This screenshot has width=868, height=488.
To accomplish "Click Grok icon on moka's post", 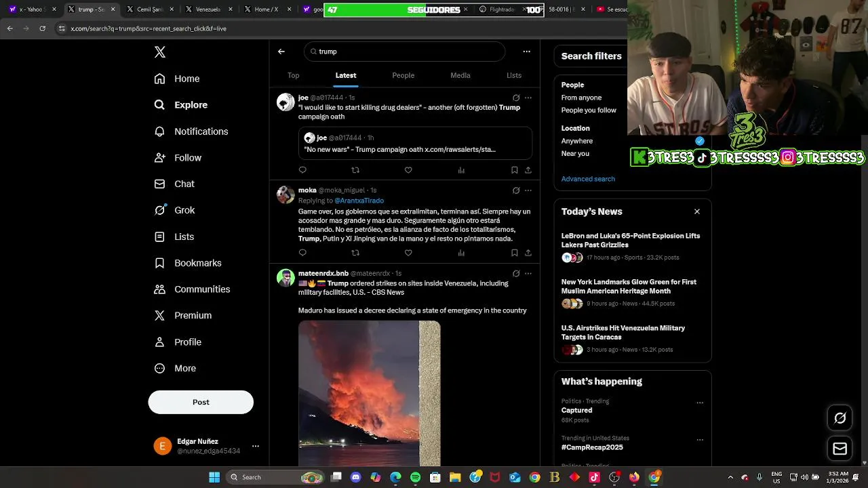I will click(x=516, y=190).
